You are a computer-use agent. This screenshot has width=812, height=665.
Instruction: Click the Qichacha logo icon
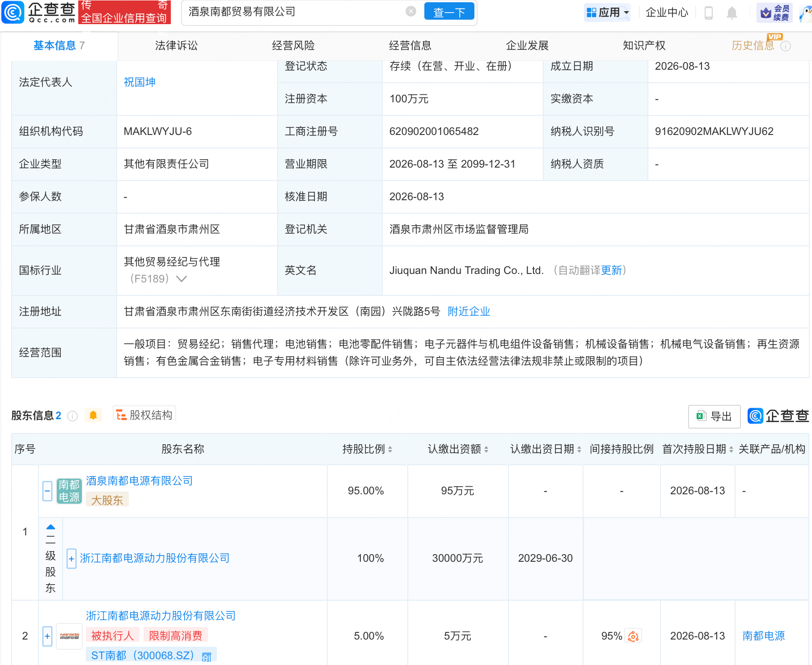click(13, 12)
